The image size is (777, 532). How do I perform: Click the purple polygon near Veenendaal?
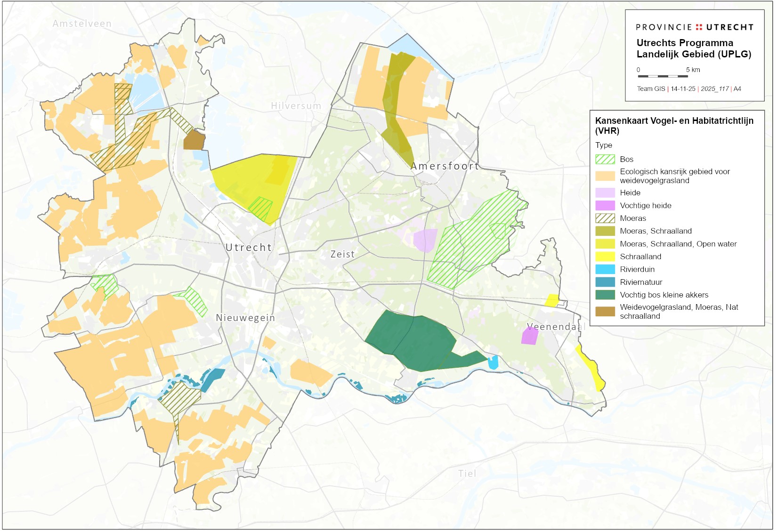click(530, 336)
